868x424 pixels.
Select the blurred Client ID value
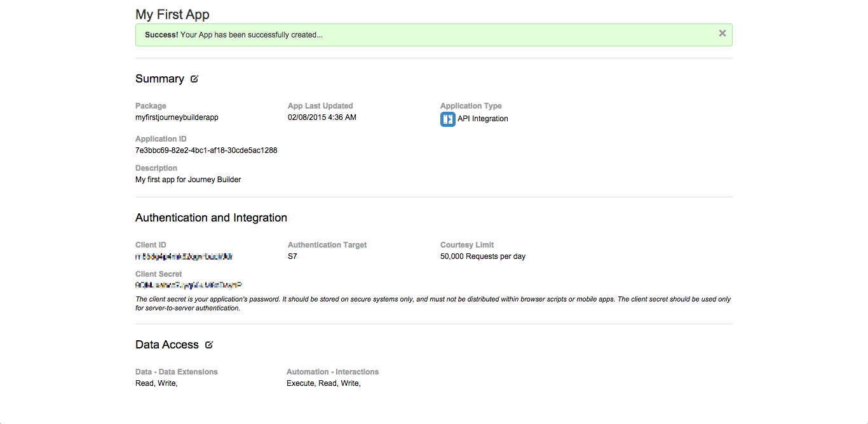pyautogui.click(x=184, y=256)
